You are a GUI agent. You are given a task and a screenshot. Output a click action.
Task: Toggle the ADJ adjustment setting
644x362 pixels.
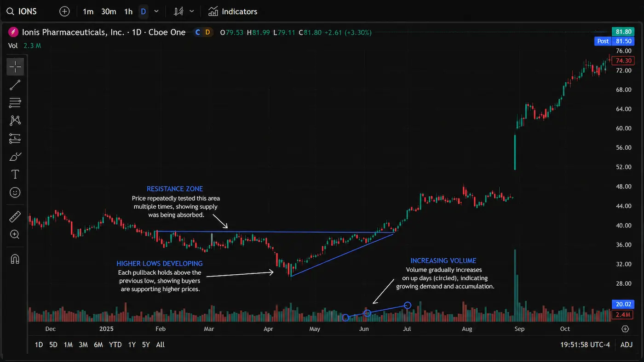[627, 345]
